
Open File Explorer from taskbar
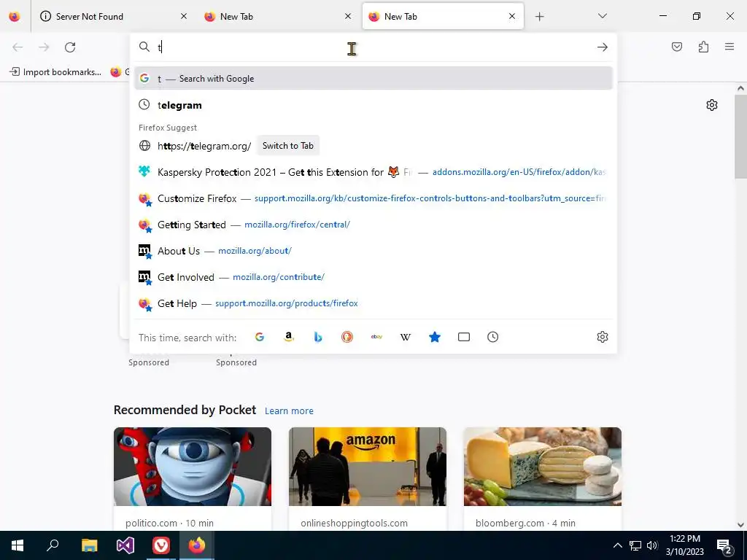pos(89,545)
